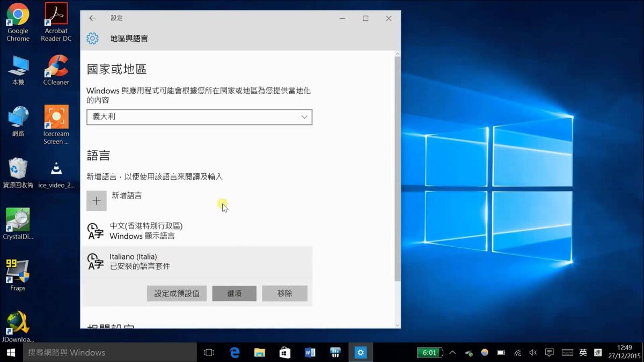The width and height of the screenshot is (644, 362).
Task: Remove the Italiano language pack with 移除
Action: tap(284, 293)
